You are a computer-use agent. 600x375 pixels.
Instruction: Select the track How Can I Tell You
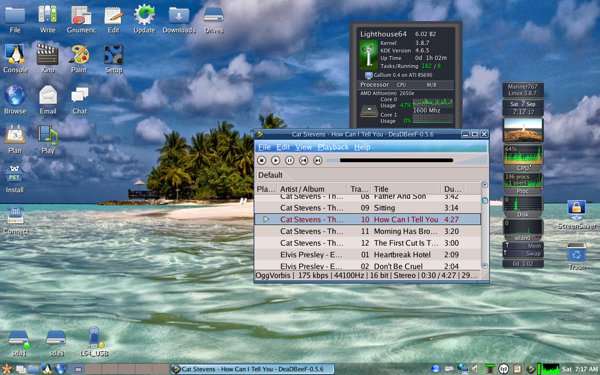368,219
